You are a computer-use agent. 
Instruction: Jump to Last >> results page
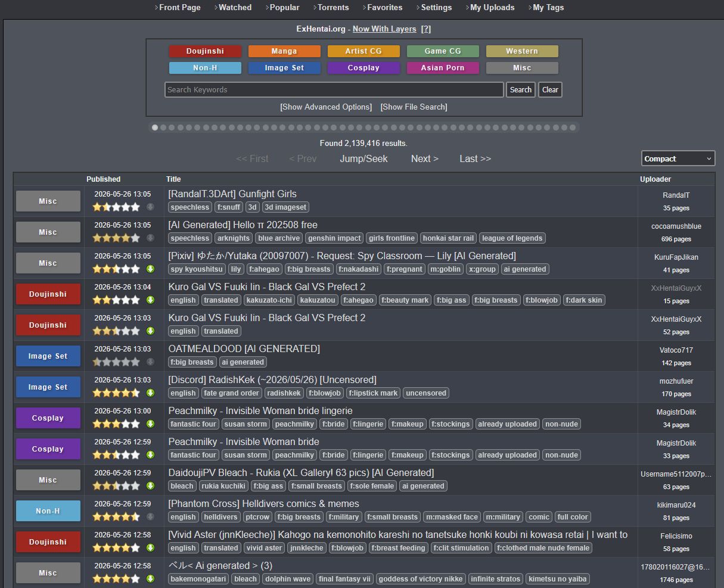coord(476,158)
